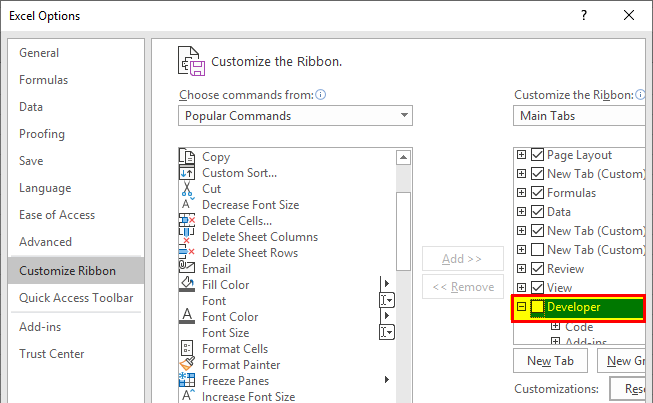Enable the Developer tab checkbox
653x403 pixels.
[x=537, y=307]
